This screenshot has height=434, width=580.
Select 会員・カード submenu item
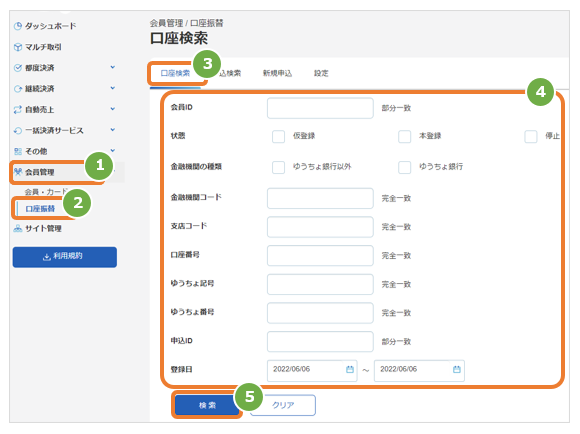point(46,192)
